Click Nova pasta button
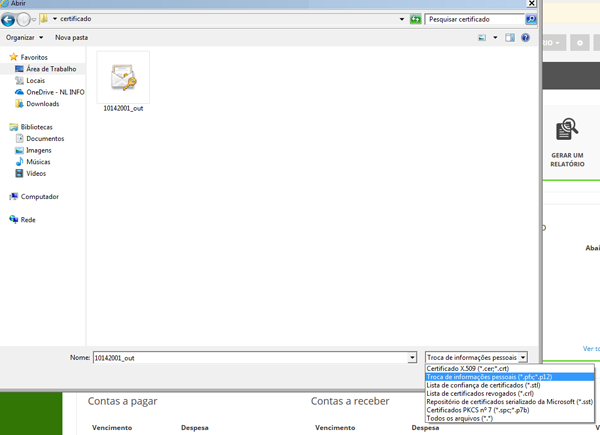The height and width of the screenshot is (435, 600). point(71,37)
